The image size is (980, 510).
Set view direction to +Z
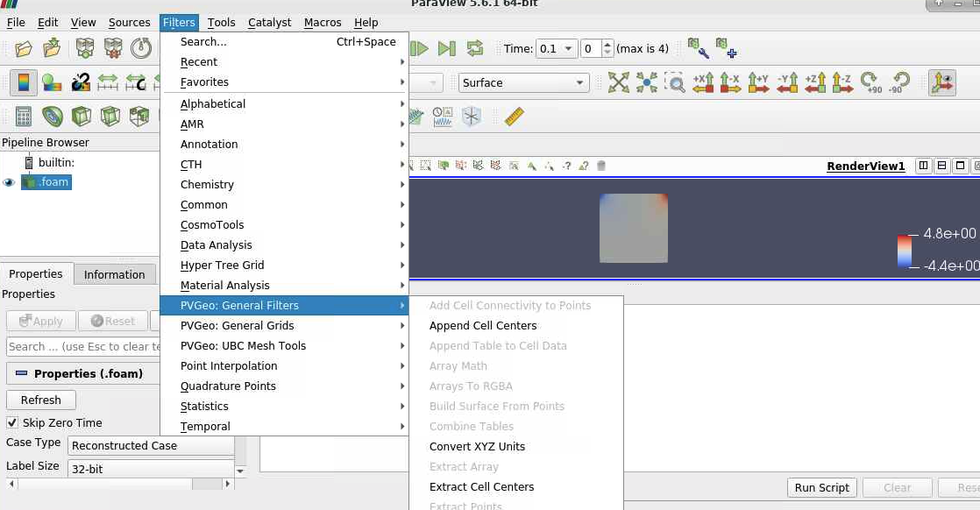pos(815,82)
